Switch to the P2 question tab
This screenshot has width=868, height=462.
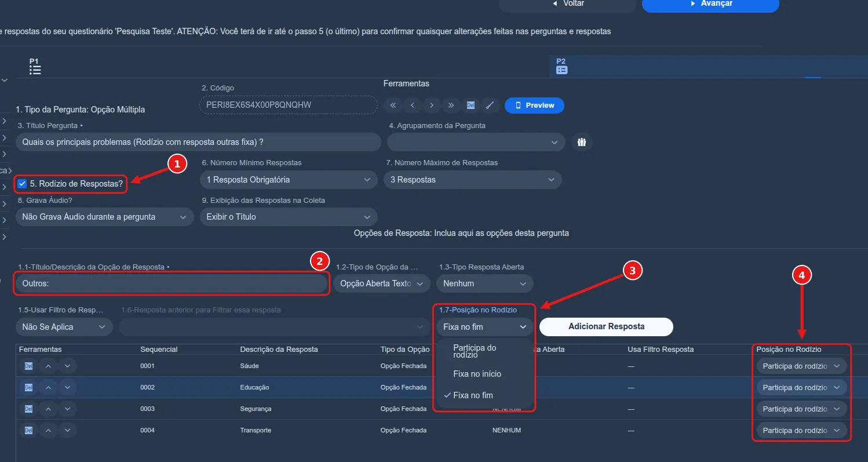click(x=561, y=66)
